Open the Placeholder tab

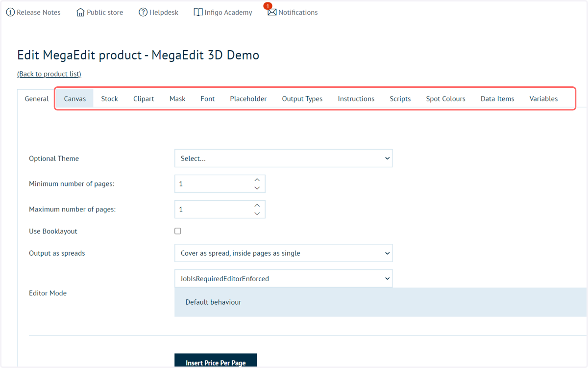pos(248,99)
